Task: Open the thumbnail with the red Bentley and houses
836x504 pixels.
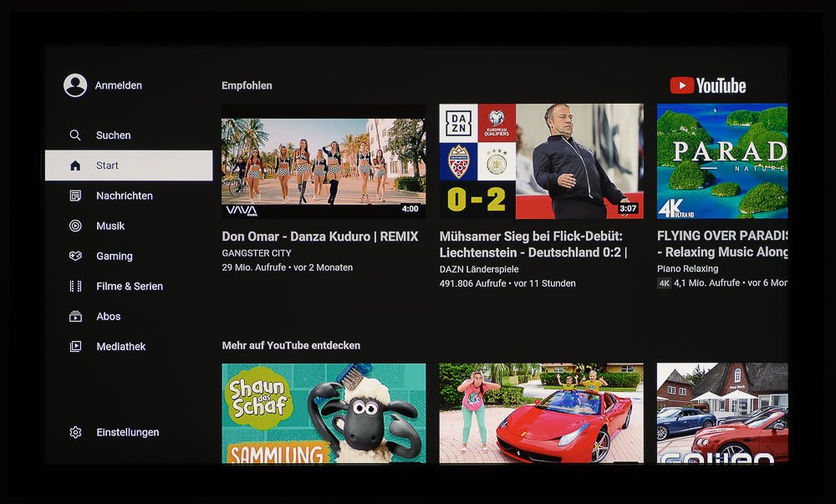Action: [722, 414]
